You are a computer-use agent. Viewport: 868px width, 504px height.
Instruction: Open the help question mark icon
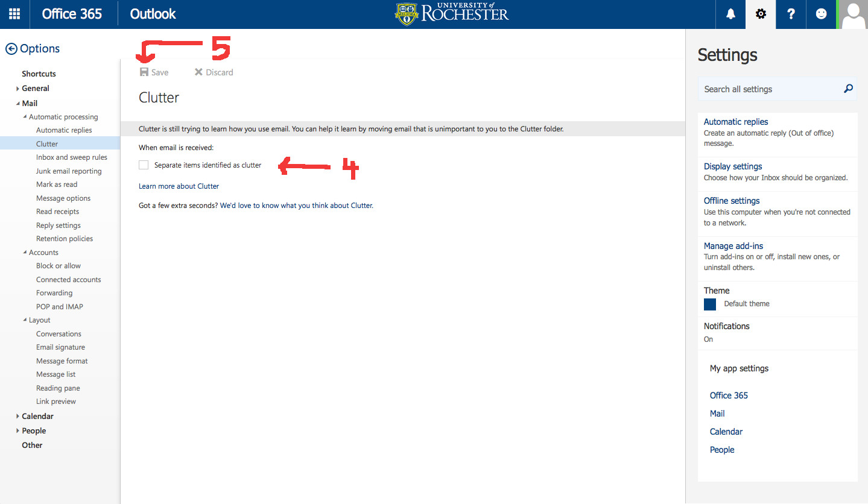point(791,14)
